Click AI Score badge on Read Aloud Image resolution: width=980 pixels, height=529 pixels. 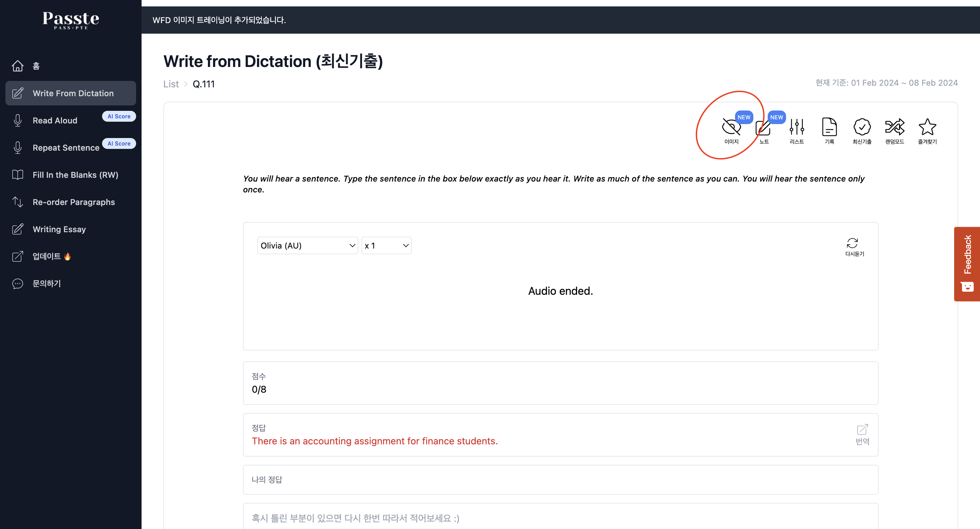tap(119, 116)
